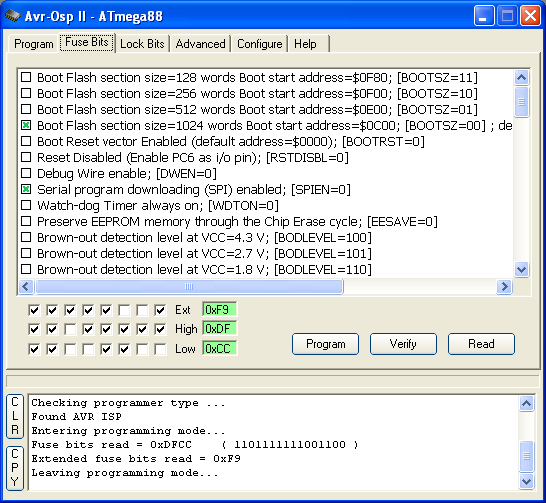The width and height of the screenshot is (546, 503).
Task: Check Reset Disabled RSTDISBL=0 option
Action: point(26,157)
